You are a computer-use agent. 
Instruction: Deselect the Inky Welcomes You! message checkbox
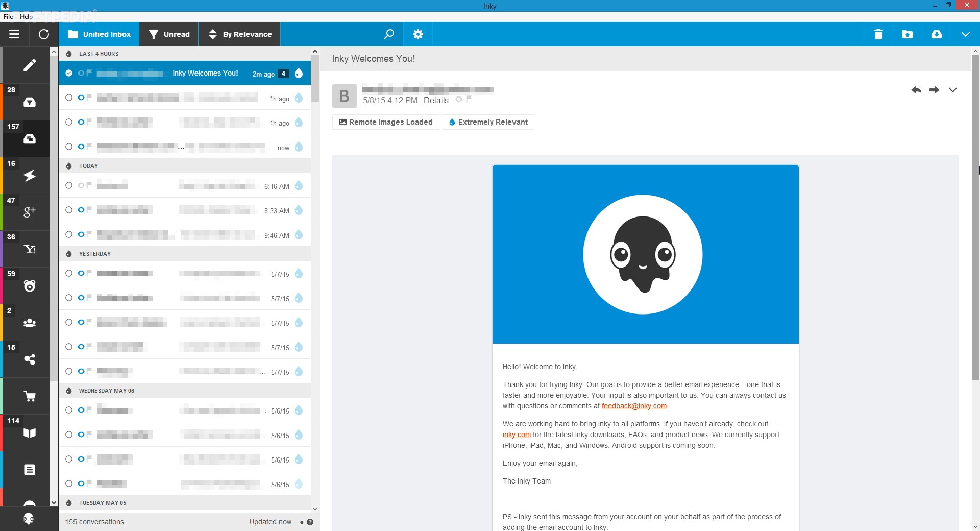[x=69, y=73]
